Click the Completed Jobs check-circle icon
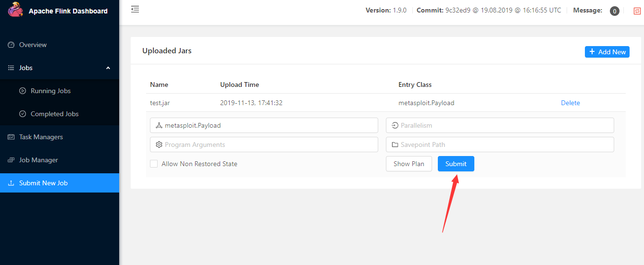 23,114
